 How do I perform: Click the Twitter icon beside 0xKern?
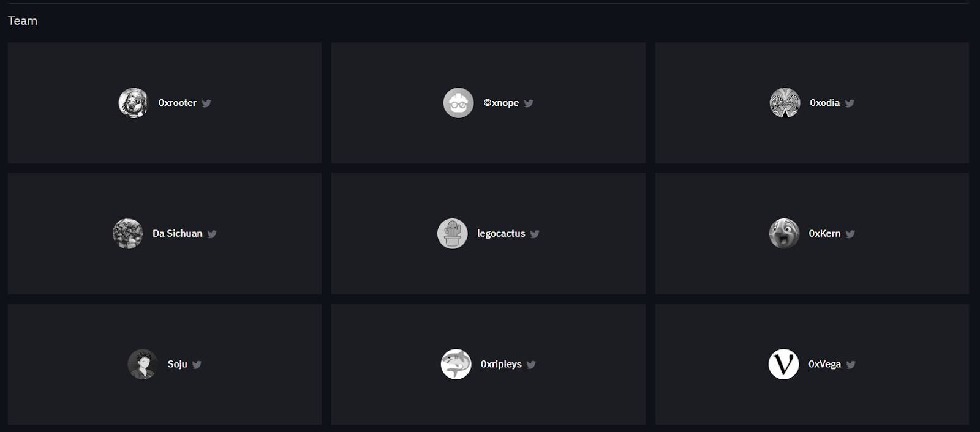click(x=850, y=234)
